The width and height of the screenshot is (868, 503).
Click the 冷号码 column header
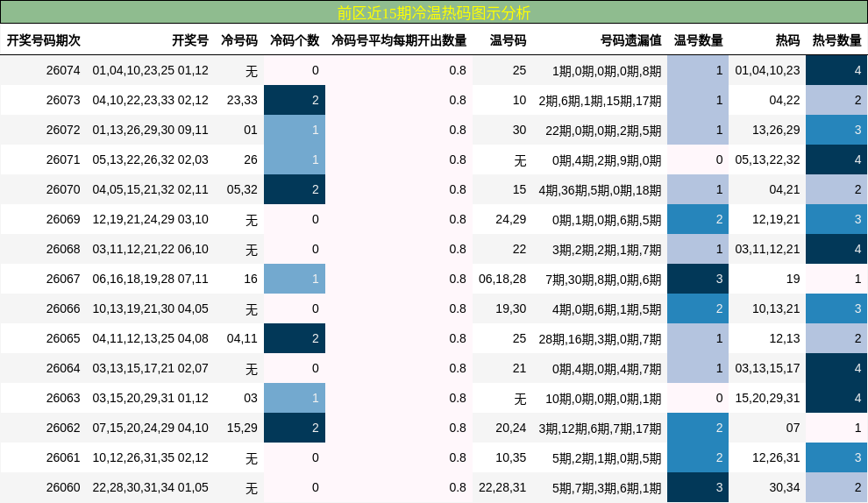239,40
